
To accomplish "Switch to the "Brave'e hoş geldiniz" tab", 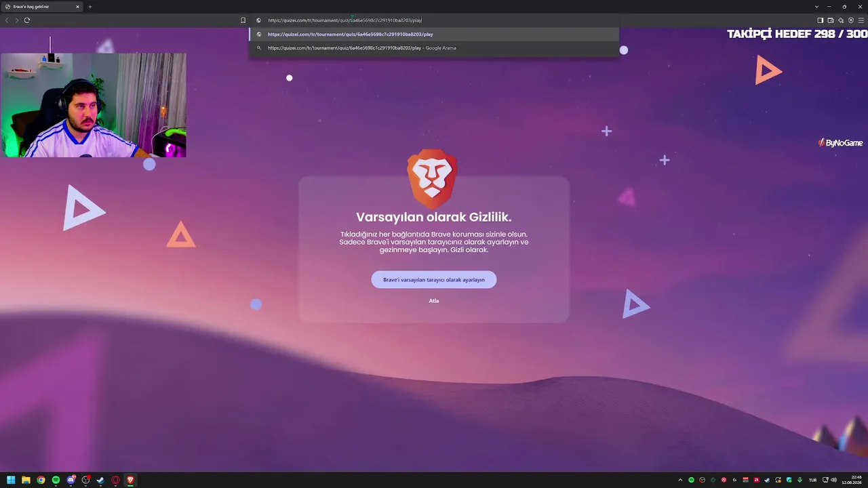I will (42, 7).
